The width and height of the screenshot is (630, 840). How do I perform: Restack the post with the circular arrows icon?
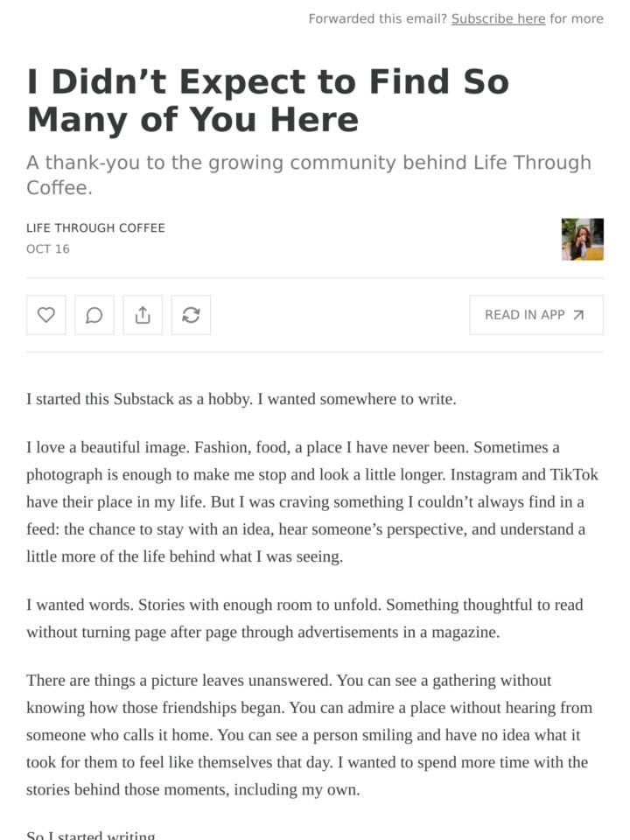point(191,315)
